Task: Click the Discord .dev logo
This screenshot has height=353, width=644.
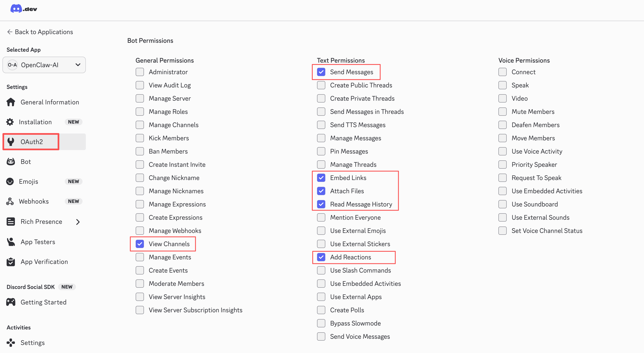Action: click(x=24, y=8)
